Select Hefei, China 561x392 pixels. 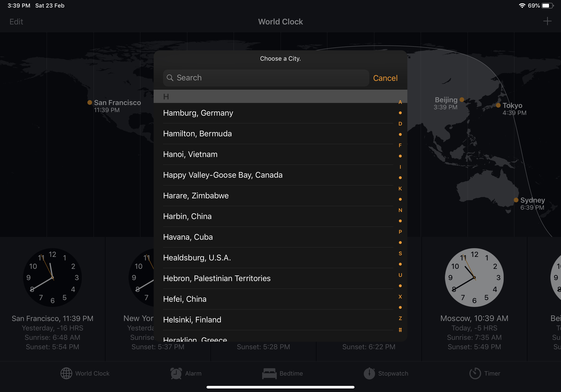(x=278, y=299)
